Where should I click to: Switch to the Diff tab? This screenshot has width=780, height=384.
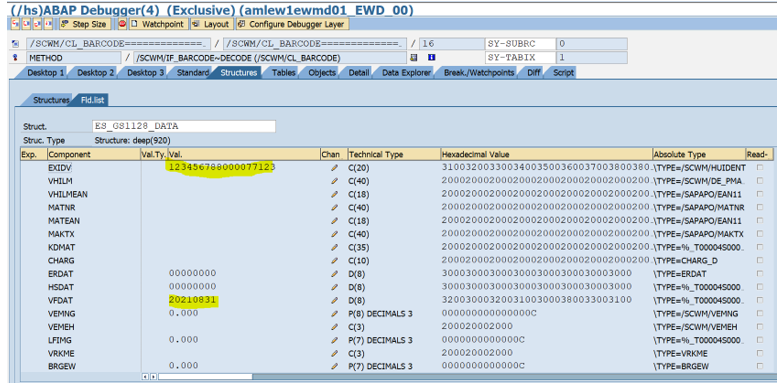[533, 73]
